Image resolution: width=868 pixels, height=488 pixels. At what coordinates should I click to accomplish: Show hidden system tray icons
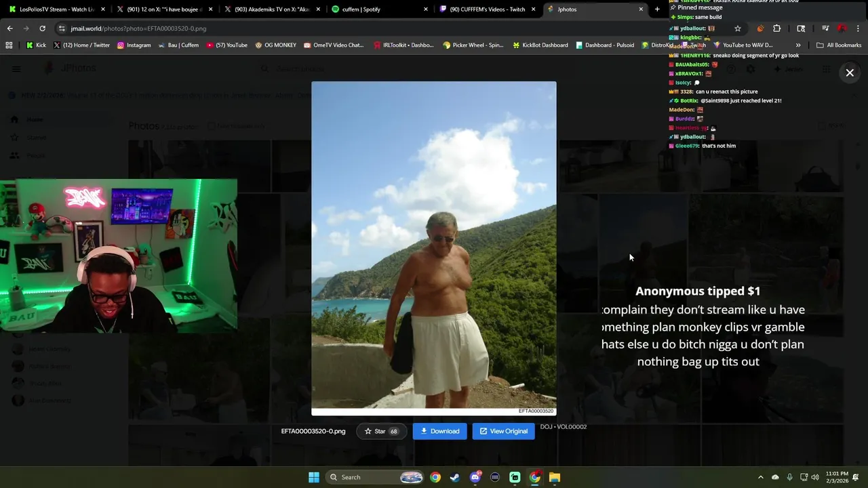(760, 477)
